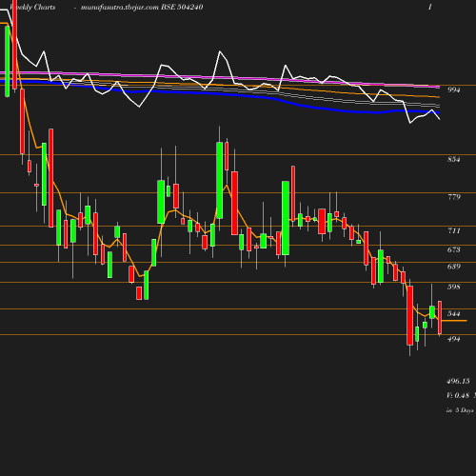Click the 994 price axis label
This screenshot has width=476, height=476.
(453, 89)
